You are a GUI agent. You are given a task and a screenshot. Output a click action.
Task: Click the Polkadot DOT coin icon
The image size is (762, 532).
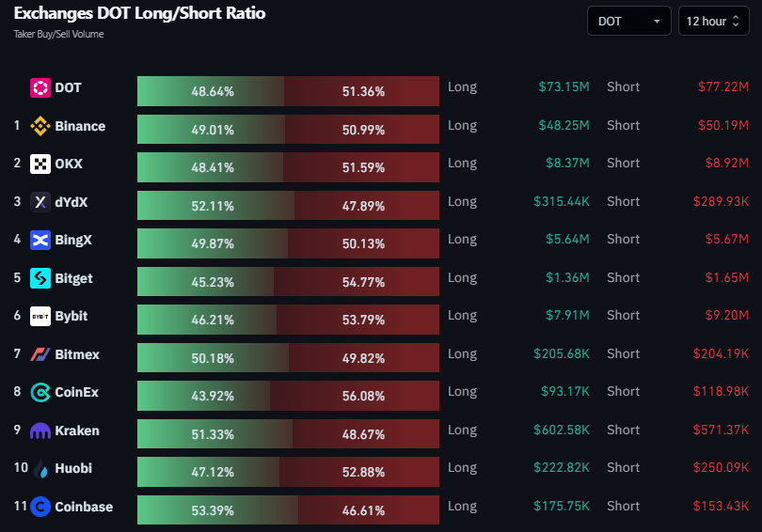(x=40, y=87)
